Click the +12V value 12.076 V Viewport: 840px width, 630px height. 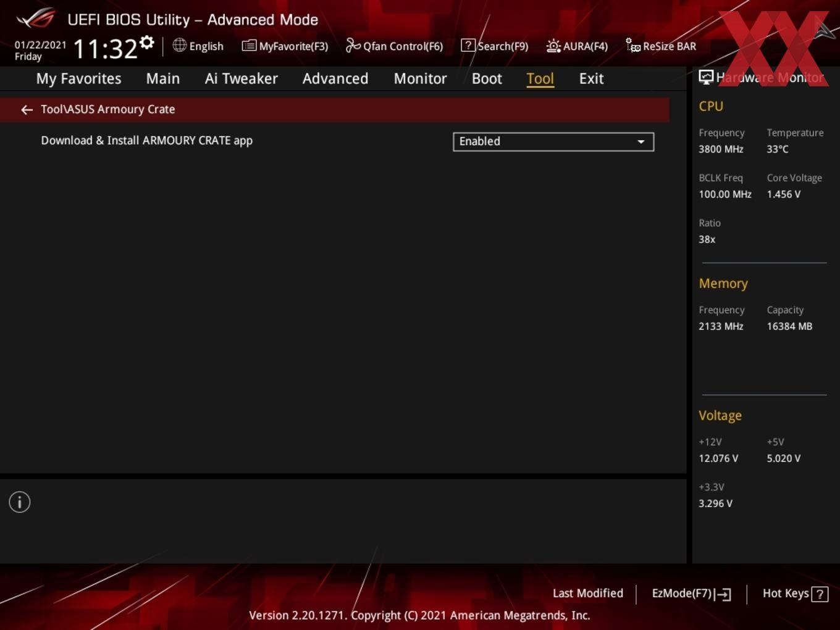718,458
